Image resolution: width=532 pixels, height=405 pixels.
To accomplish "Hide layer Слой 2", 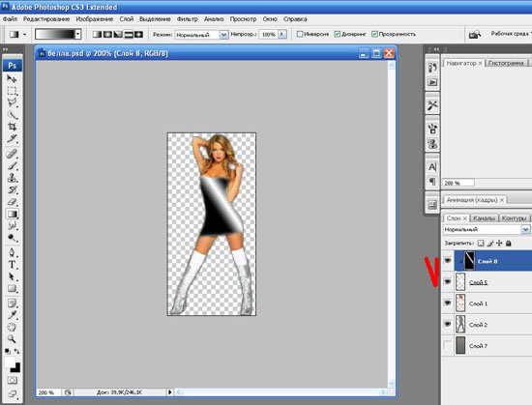I will point(448,324).
